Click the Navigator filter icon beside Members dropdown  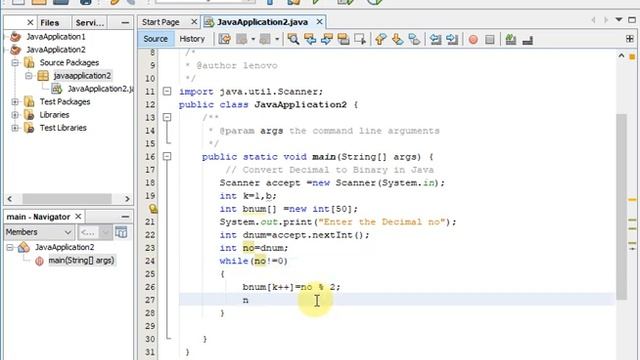pos(121,232)
